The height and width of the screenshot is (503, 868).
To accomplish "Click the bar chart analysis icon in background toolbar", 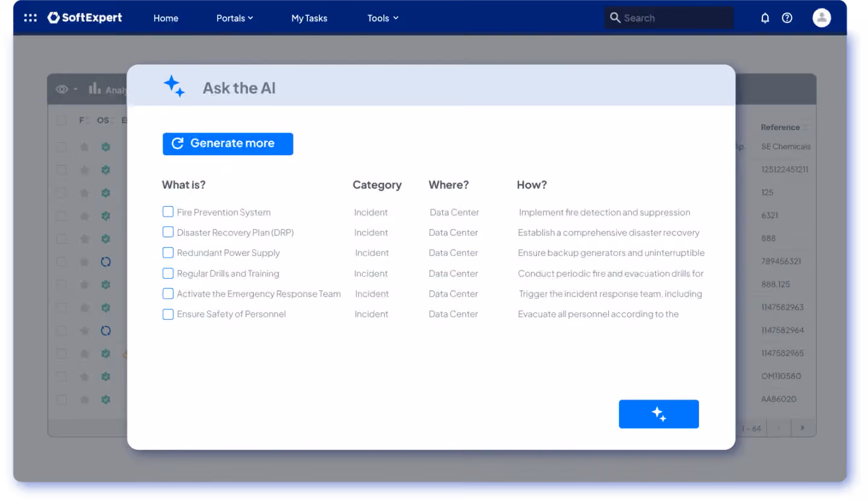I will pos(95,89).
